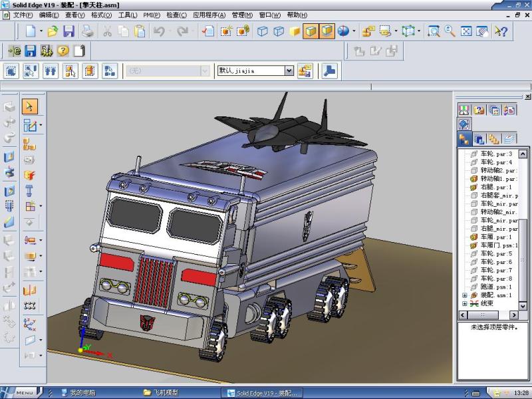Open 我的电脑 from the taskbar
The width and height of the screenshot is (532, 399).
click(78, 393)
